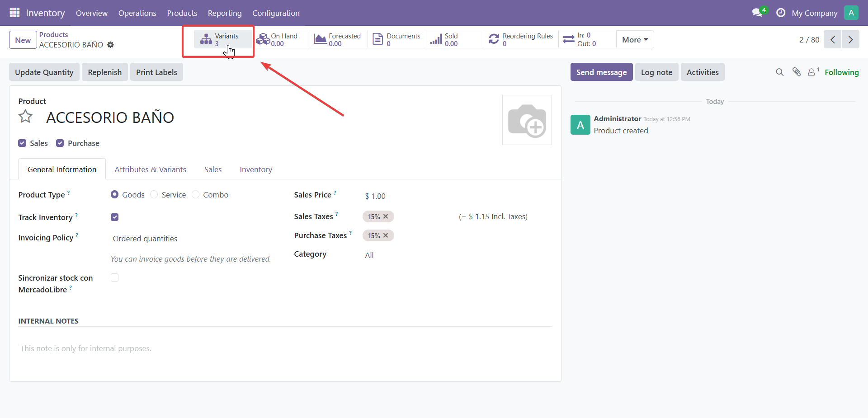Click Administrator avatar in chatter
868x418 pixels.
(580, 125)
